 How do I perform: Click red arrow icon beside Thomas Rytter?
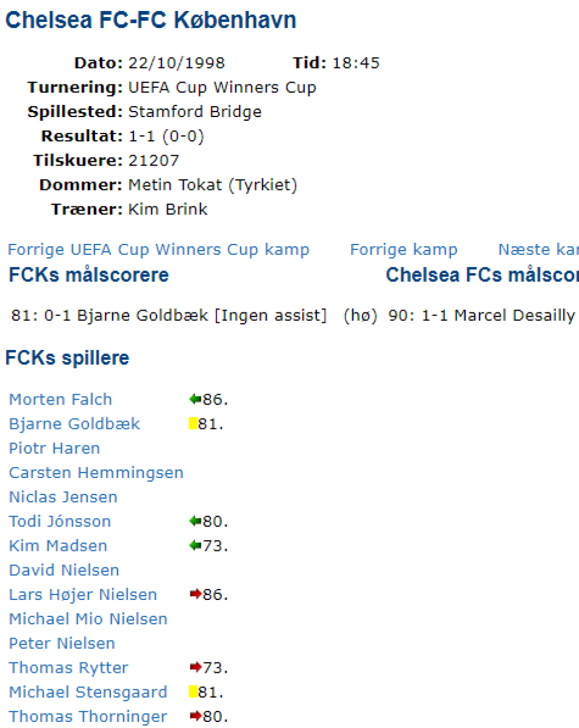pos(195,667)
